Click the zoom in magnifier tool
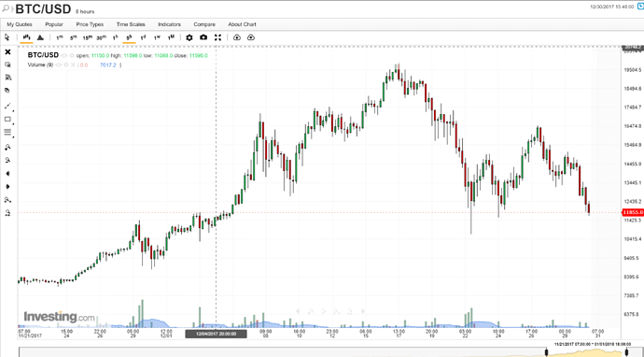The width and height of the screenshot is (644, 357). pos(7,147)
